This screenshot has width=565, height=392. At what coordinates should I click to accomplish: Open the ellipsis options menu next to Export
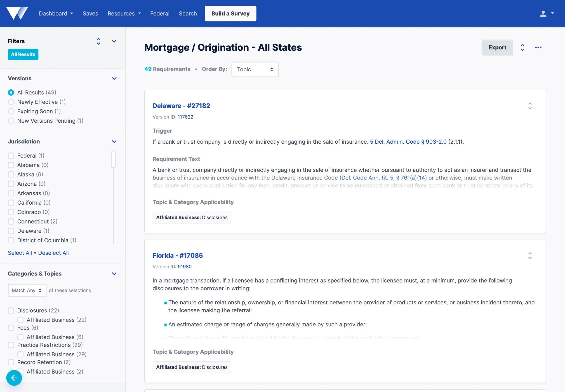point(538,47)
